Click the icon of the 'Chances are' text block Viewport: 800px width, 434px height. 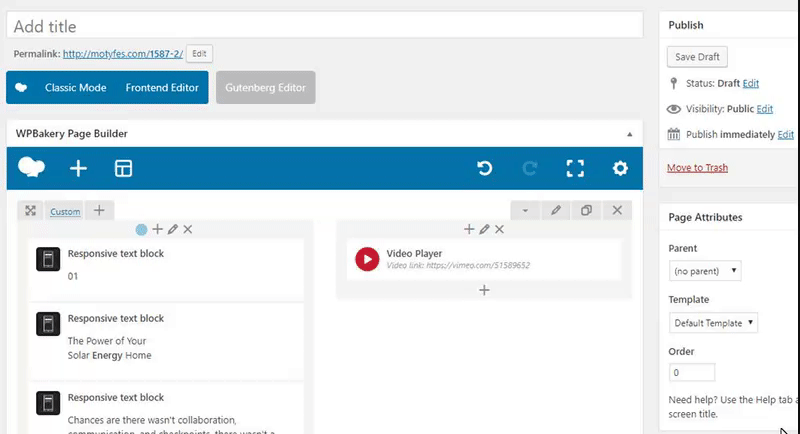click(x=48, y=403)
